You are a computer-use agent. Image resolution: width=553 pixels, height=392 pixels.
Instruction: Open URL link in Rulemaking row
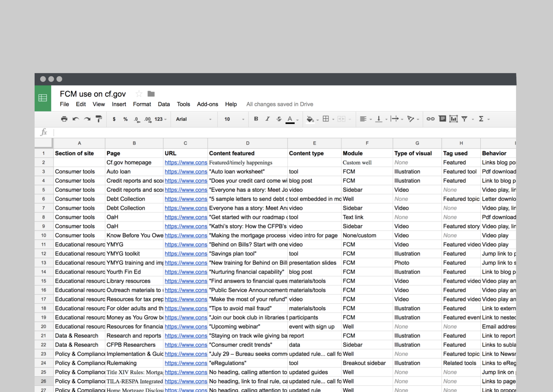tap(186, 363)
